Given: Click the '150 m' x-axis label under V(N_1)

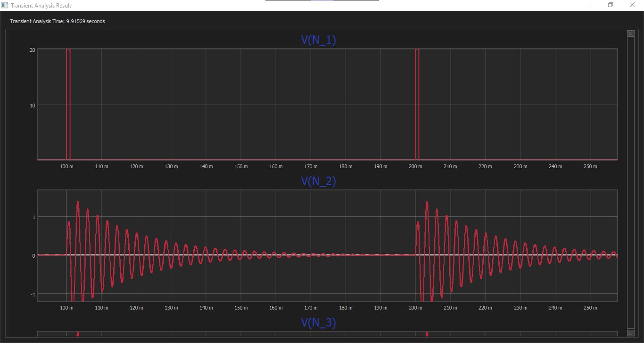Looking at the screenshot, I should (241, 166).
